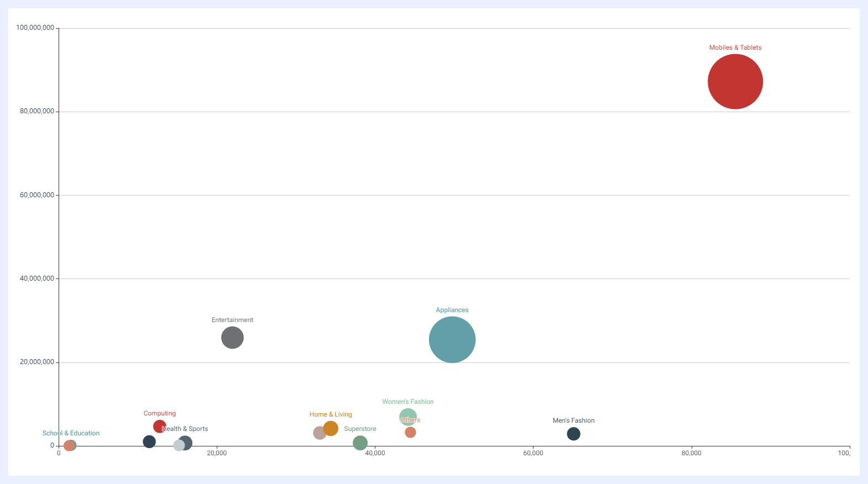Select the teal Appliances bubble
The width and height of the screenshot is (868, 484).
(x=452, y=340)
